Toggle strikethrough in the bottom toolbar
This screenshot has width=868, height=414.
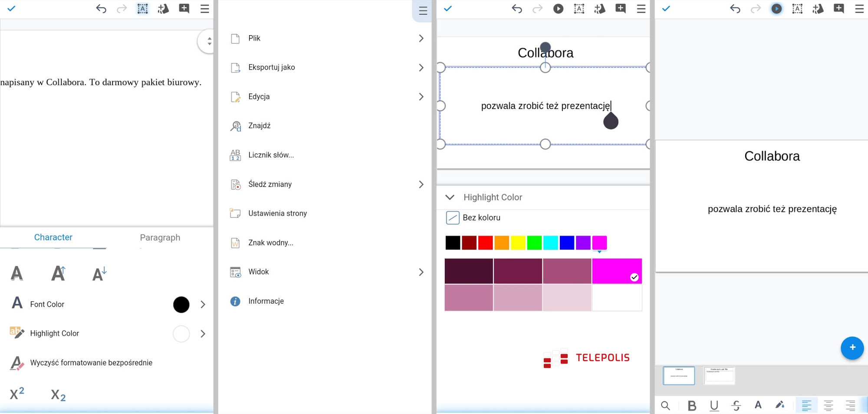pyautogui.click(x=736, y=406)
